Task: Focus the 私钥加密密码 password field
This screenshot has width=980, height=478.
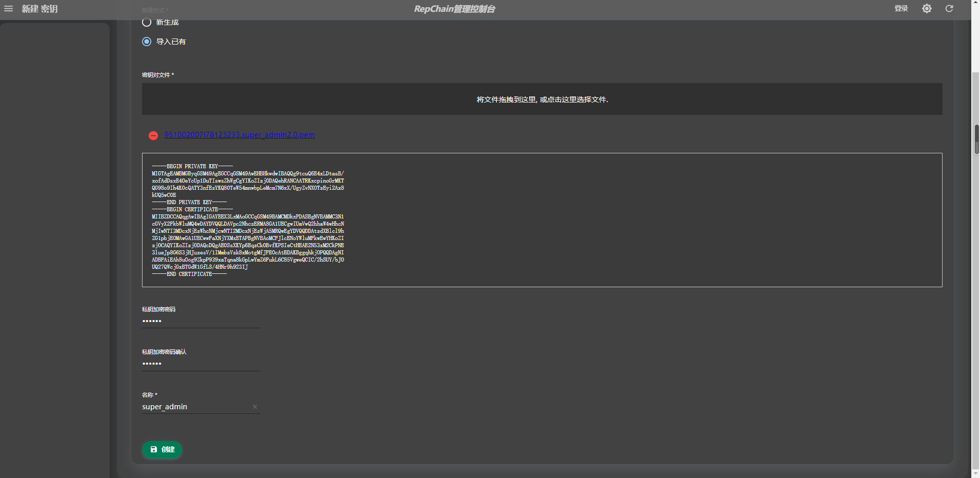Action: (201, 321)
